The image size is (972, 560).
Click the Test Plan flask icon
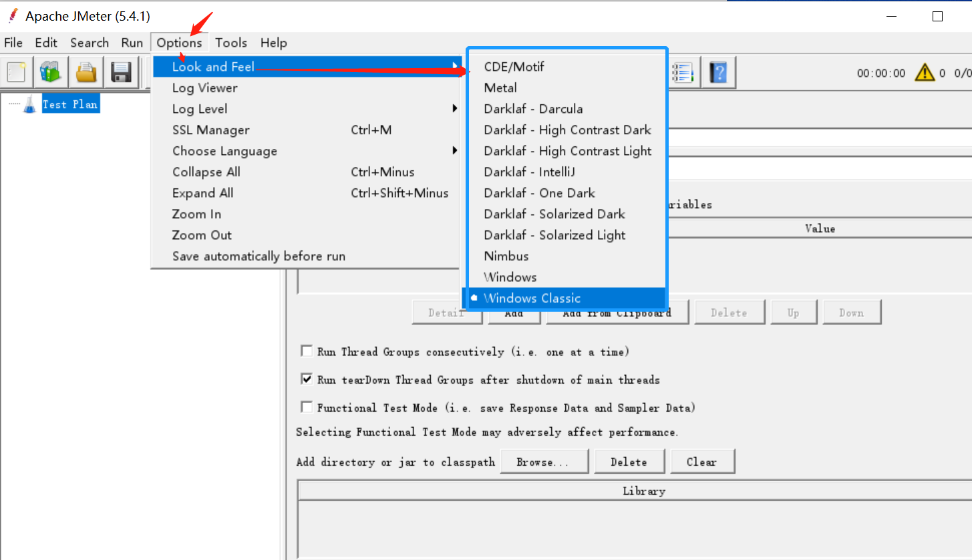[x=29, y=105]
